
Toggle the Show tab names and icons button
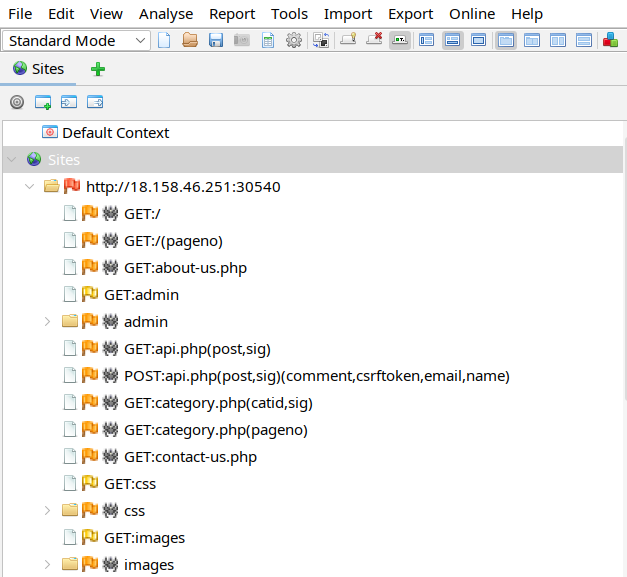(400, 40)
